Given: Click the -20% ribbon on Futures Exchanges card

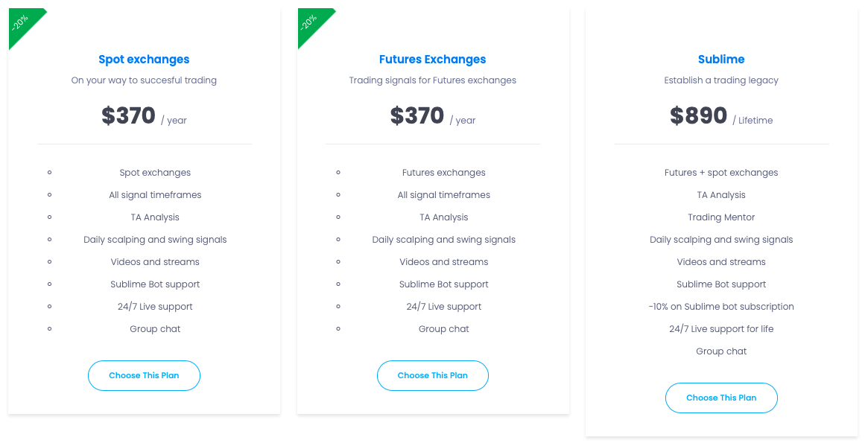Looking at the screenshot, I should coord(310,22).
